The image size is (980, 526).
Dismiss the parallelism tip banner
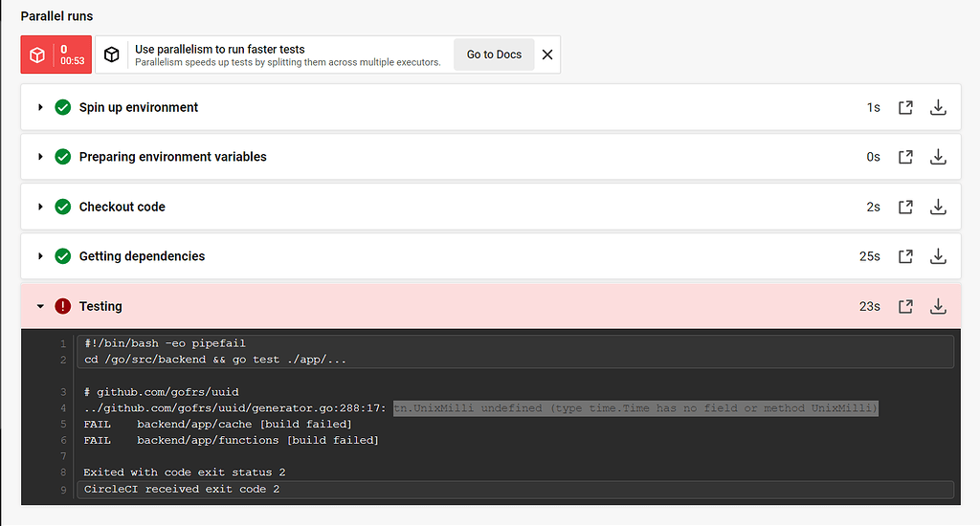(547, 55)
